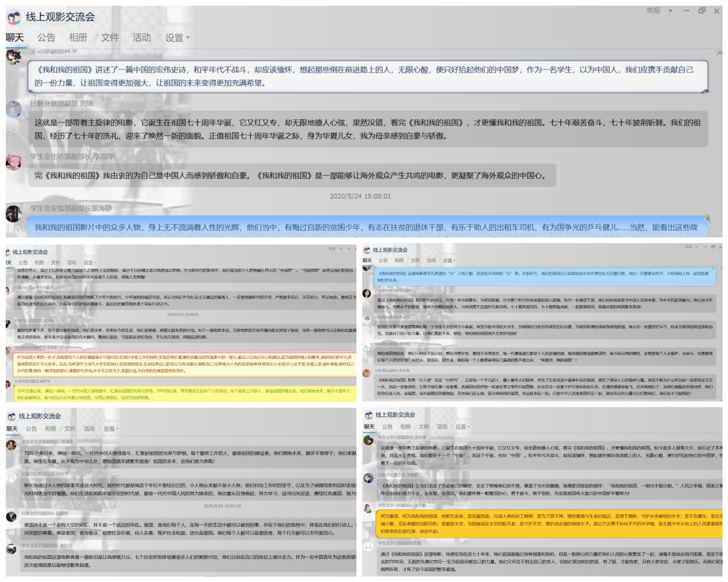Click the group title '线上观影交流会' in the top window

pos(60,17)
